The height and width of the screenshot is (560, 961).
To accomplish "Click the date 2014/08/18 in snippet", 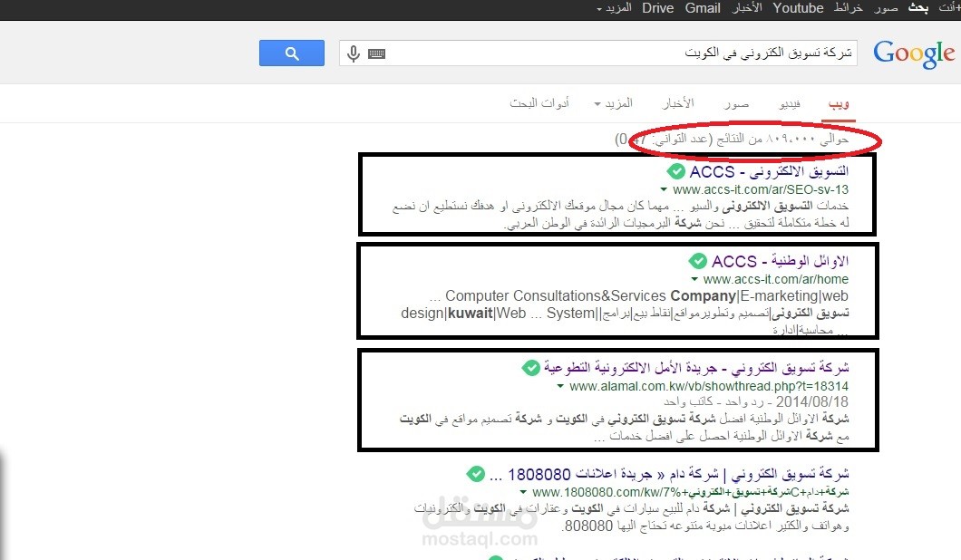I will (x=812, y=402).
